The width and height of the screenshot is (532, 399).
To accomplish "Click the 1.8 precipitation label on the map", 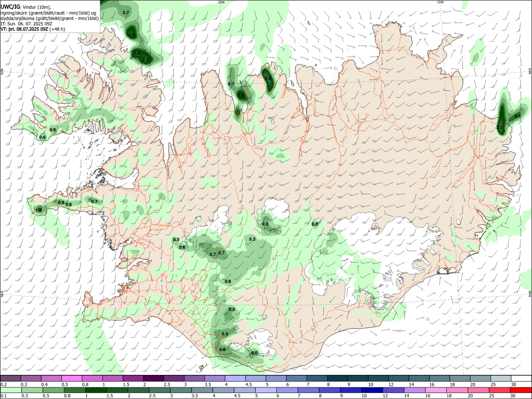I will pos(132,35).
